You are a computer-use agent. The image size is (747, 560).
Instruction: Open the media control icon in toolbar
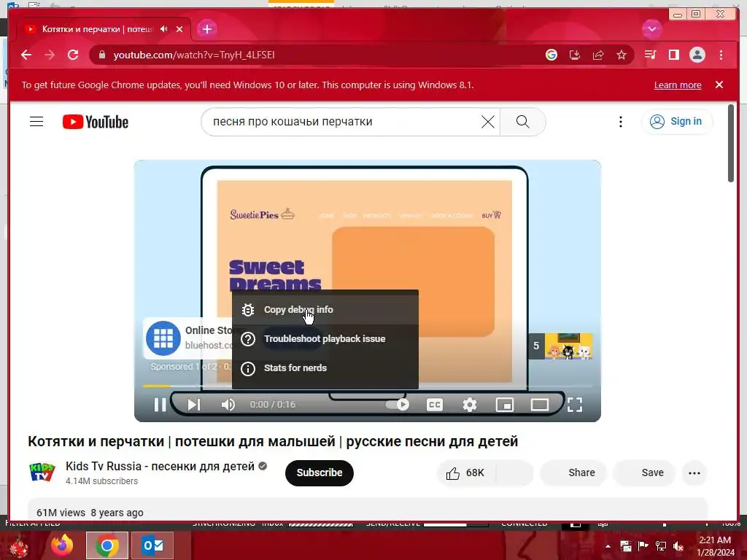(x=650, y=55)
